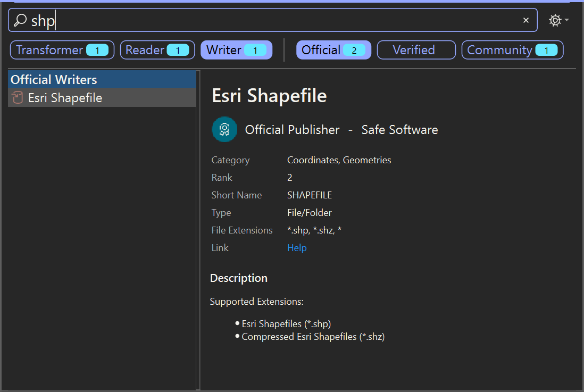The width and height of the screenshot is (584, 392).
Task: Open the Help link
Action: [297, 248]
